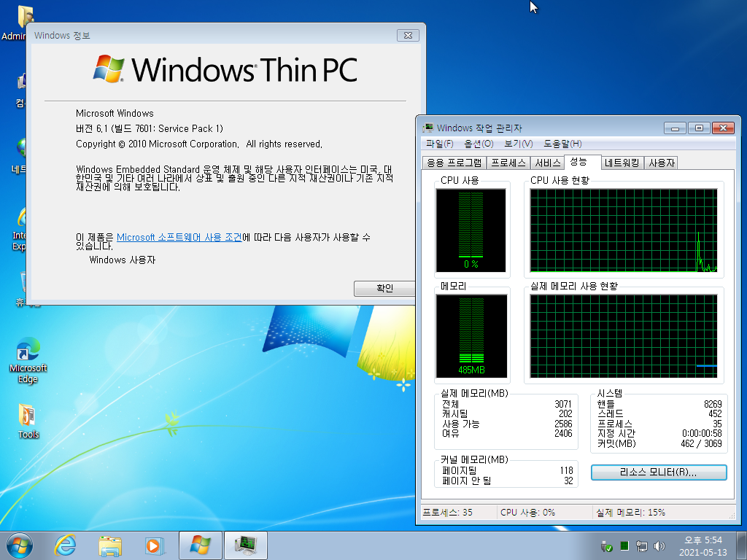Open Windows Explorer from the taskbar
Viewport: 747px width, 560px height.
(110, 545)
